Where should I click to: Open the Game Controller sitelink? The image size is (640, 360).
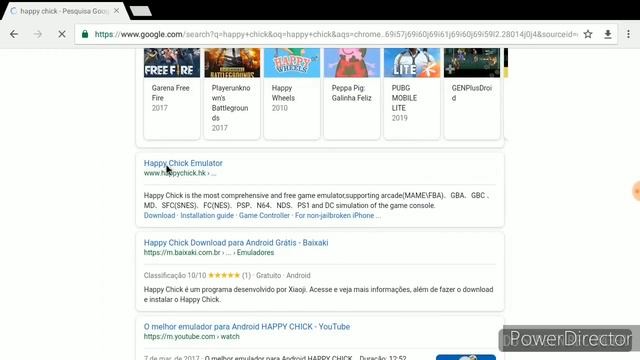pyautogui.click(x=264, y=216)
